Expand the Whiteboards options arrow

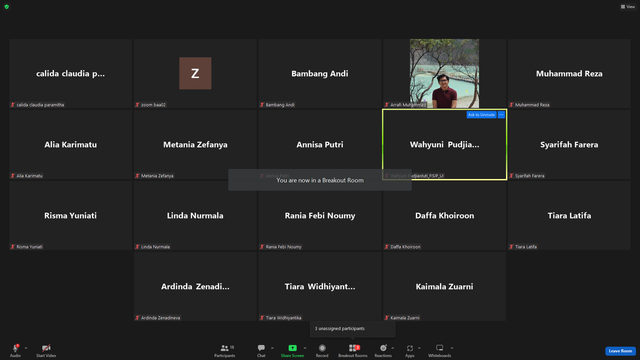[x=452, y=348]
